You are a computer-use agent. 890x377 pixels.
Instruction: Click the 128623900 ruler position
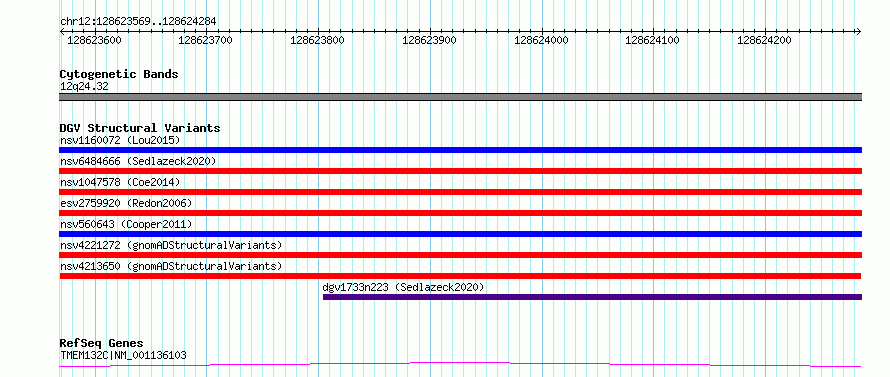[429, 40]
